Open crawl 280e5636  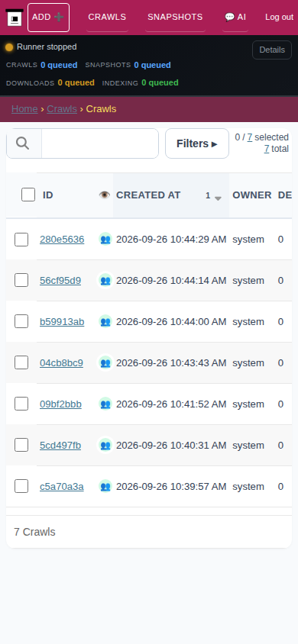(x=62, y=240)
